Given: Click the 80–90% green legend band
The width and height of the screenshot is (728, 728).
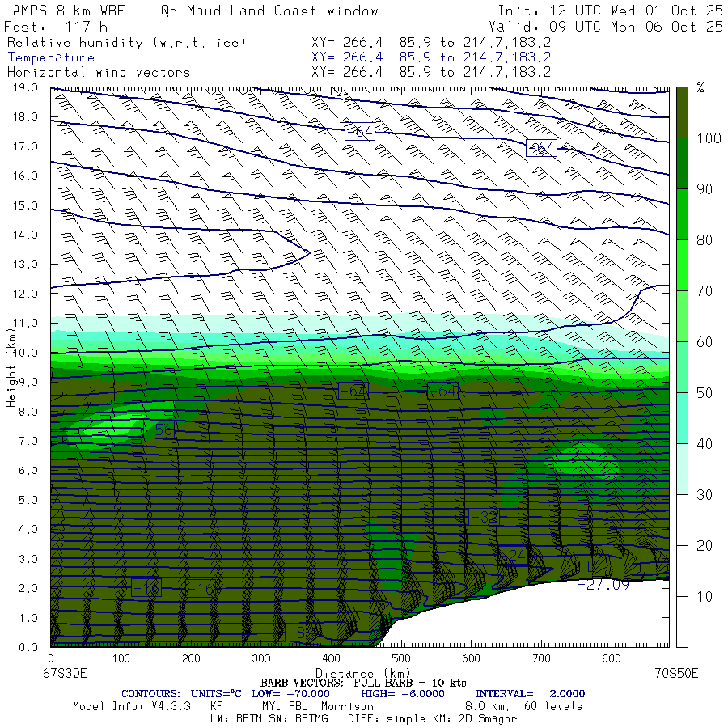Looking at the screenshot, I should [x=682, y=214].
